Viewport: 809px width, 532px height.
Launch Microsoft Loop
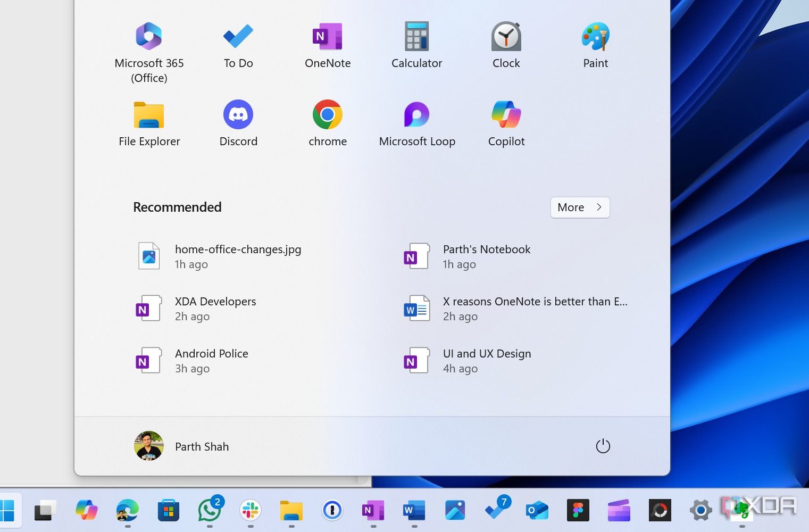tap(417, 124)
